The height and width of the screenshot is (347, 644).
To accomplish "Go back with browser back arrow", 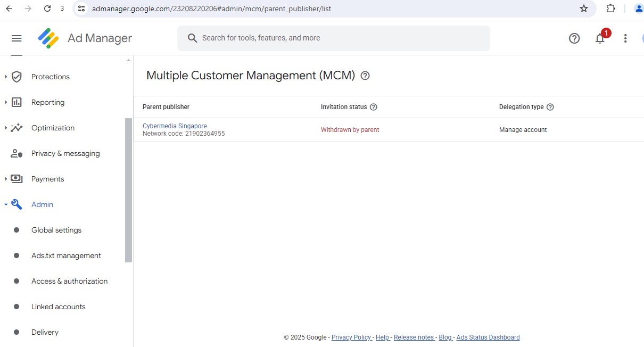I will click(x=9, y=9).
